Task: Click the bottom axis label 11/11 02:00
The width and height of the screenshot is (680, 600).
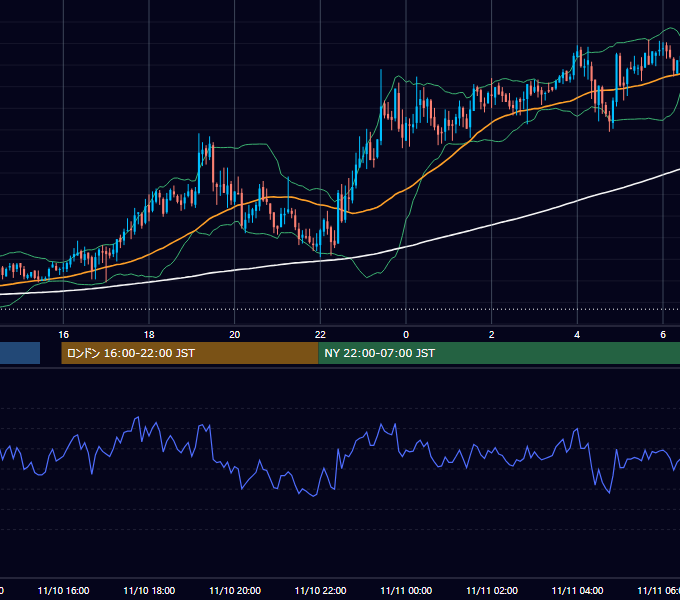Action: tap(492, 590)
